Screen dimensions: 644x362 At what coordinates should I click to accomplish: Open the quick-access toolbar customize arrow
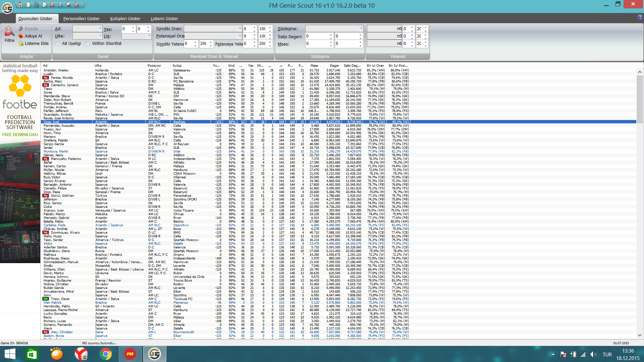click(88, 5)
